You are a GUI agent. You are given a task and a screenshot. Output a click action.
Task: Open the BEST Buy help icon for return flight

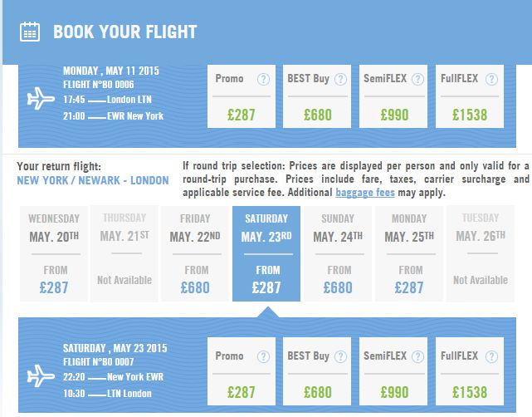click(340, 356)
